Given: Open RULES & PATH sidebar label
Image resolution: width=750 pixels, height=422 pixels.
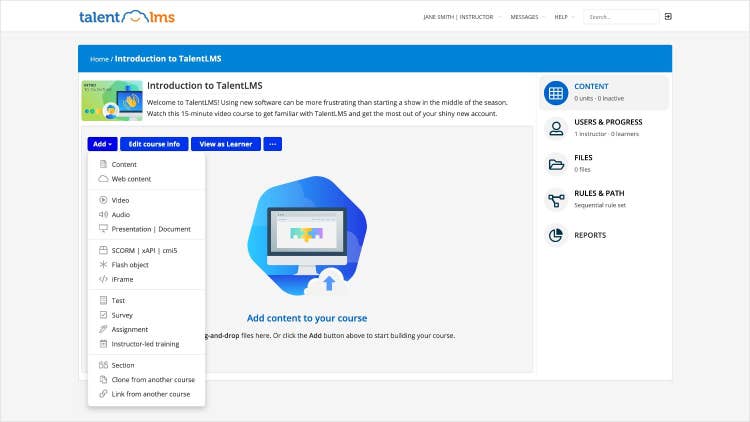Looking at the screenshot, I should point(599,193).
